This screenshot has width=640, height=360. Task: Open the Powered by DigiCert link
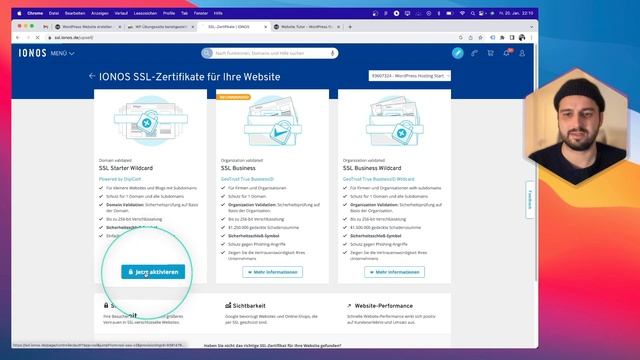point(120,179)
